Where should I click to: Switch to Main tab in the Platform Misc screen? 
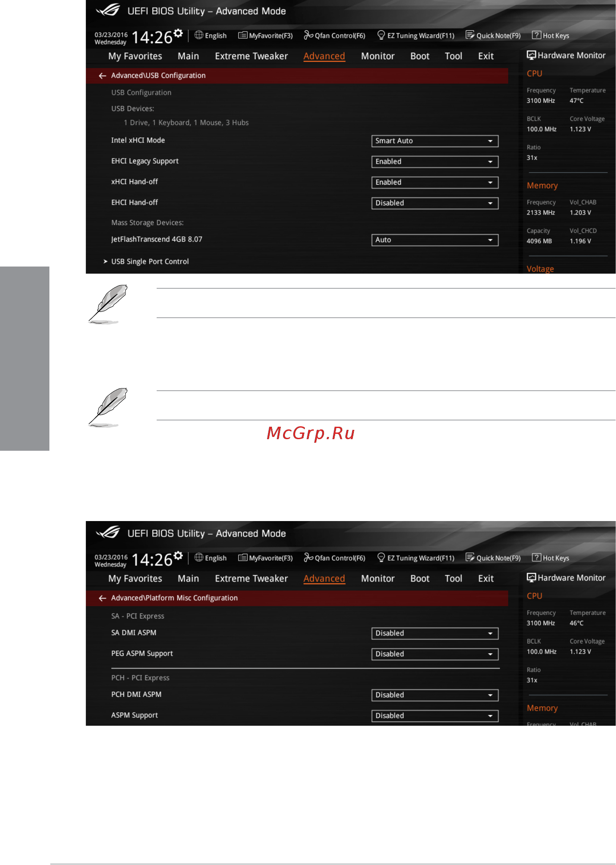[188, 578]
